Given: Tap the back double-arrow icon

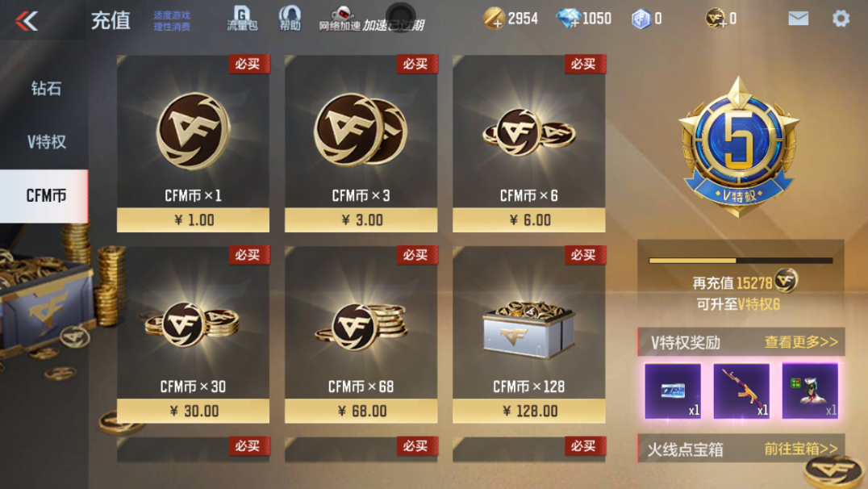Looking at the screenshot, I should coord(27,21).
